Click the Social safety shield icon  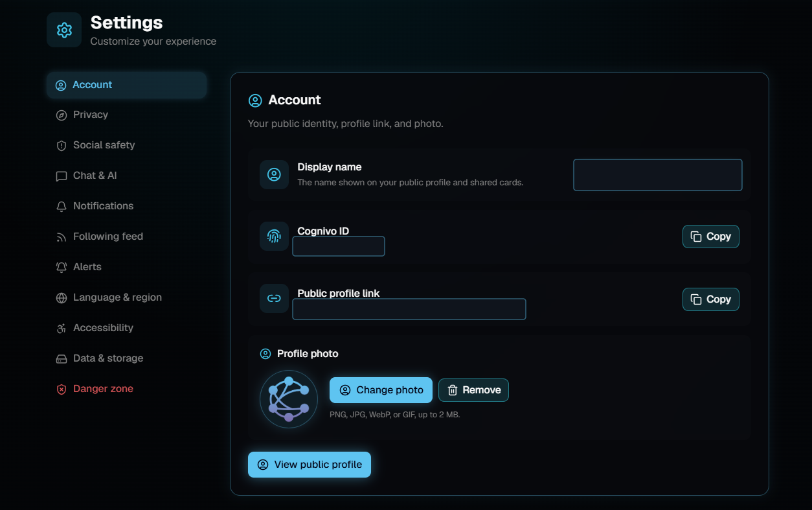[62, 146]
